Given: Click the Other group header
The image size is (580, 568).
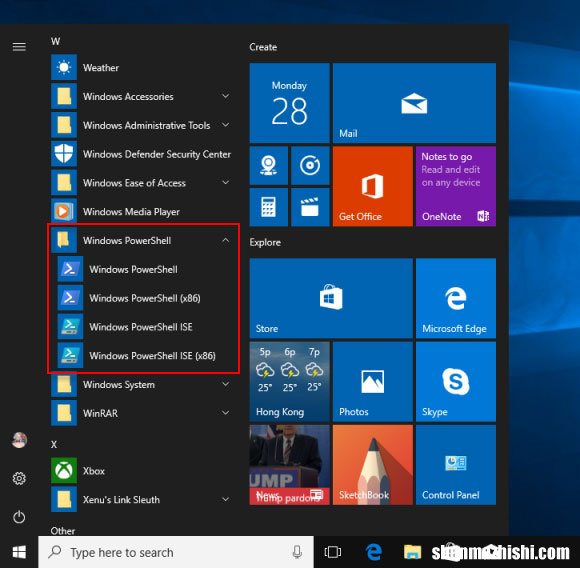Looking at the screenshot, I should 63,531.
